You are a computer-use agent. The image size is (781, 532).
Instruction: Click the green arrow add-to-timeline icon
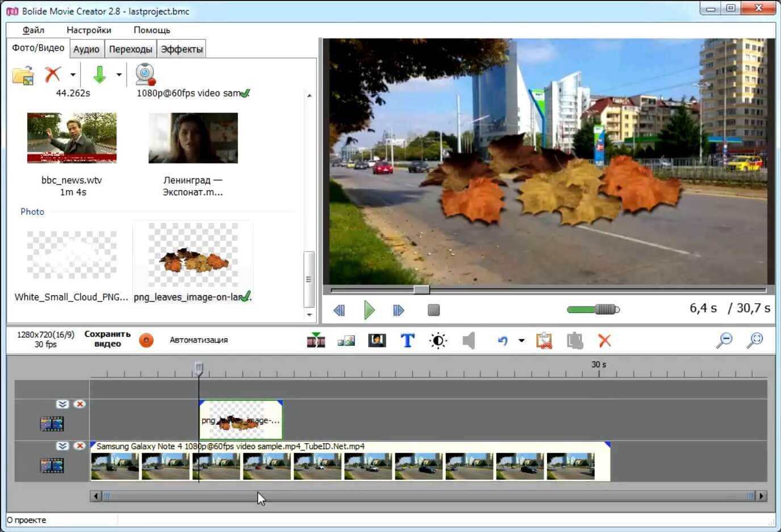(x=99, y=74)
